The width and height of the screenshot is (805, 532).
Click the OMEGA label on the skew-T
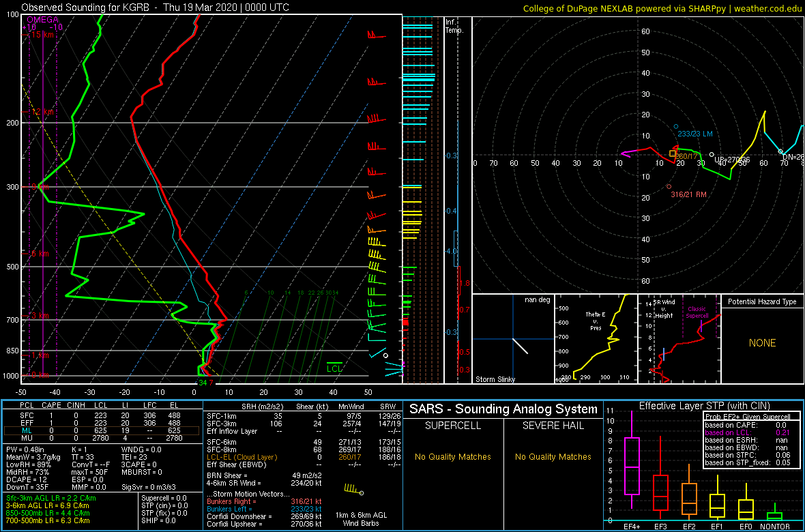coord(42,20)
